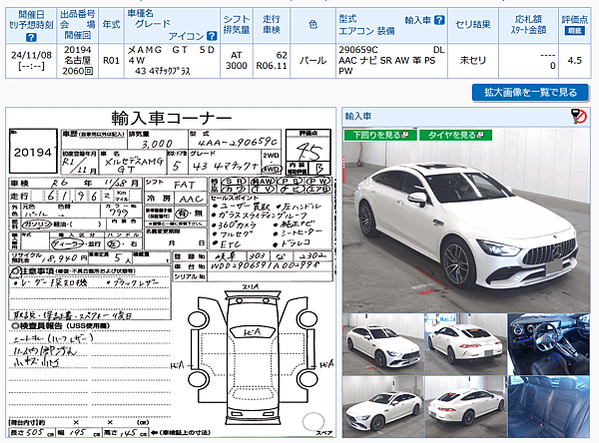
Task: Select left side exterior thumbnail, bottom row
Action: coord(383,407)
